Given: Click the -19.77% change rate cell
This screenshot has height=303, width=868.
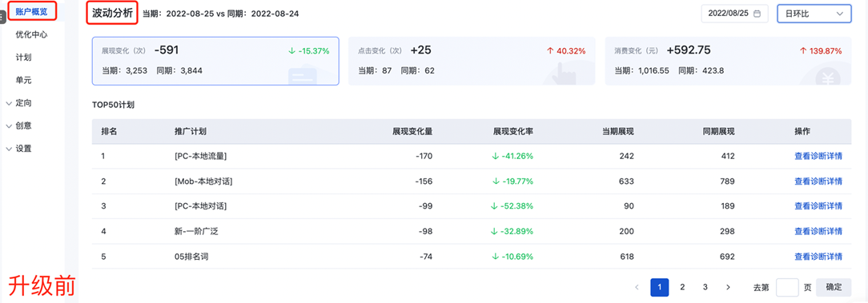Looking at the screenshot, I should [x=512, y=181].
